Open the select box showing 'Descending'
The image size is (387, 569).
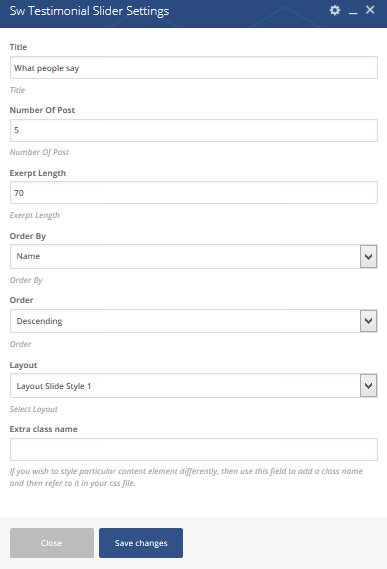[194, 321]
